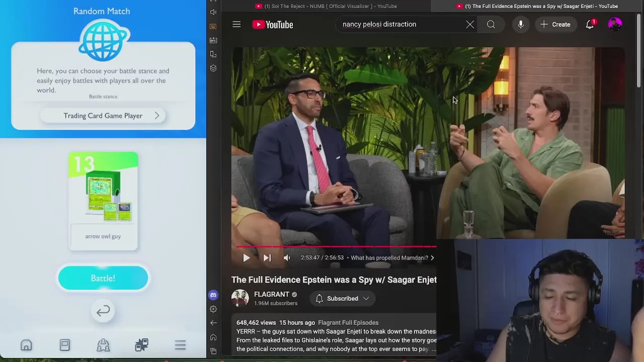The image size is (644, 362).
Task: Select the 'arrow owl guy' deck thumbnail
Action: [103, 201]
